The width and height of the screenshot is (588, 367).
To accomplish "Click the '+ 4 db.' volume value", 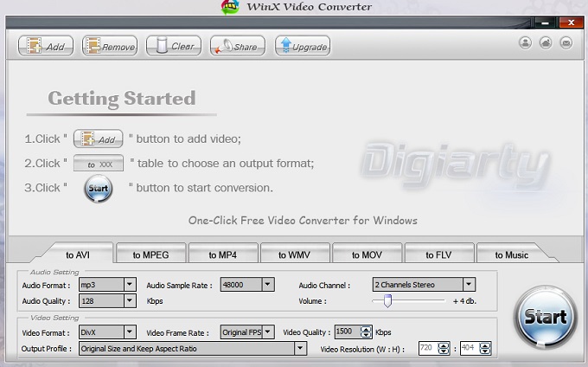I will (464, 301).
